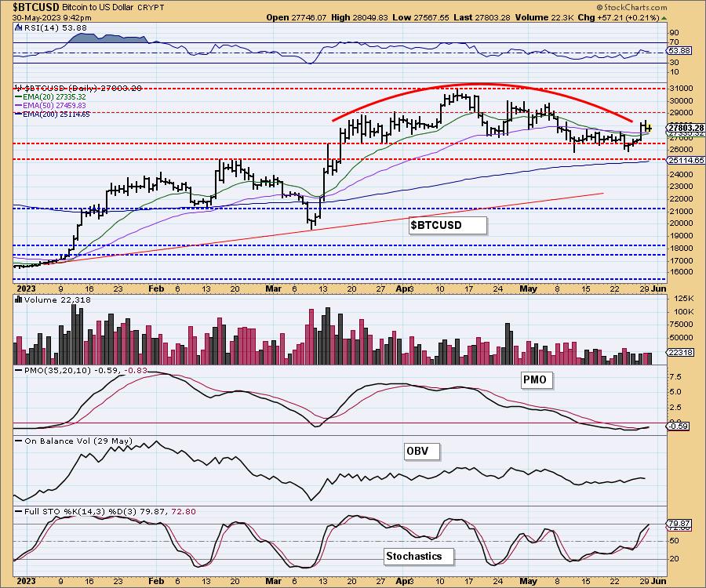Click the Volume 22.3K header value
Viewport: 706px width, 588px height.
(544, 17)
